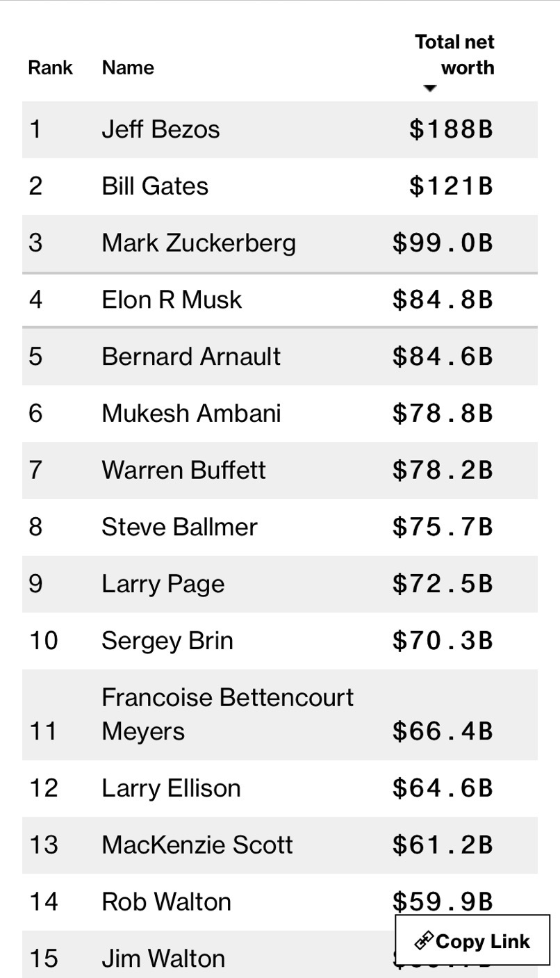Choose the Steve Ballmer entry
Image resolution: width=560 pixels, height=978 pixels.
coord(179,527)
